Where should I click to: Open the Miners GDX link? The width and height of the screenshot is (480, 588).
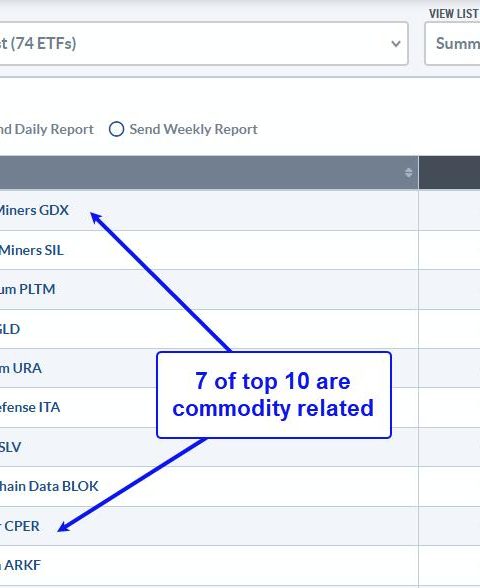pyautogui.click(x=34, y=210)
